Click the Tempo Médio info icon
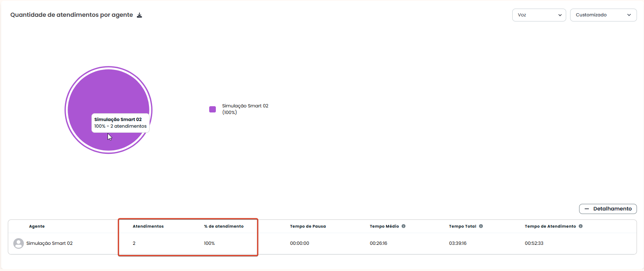 pos(404,226)
